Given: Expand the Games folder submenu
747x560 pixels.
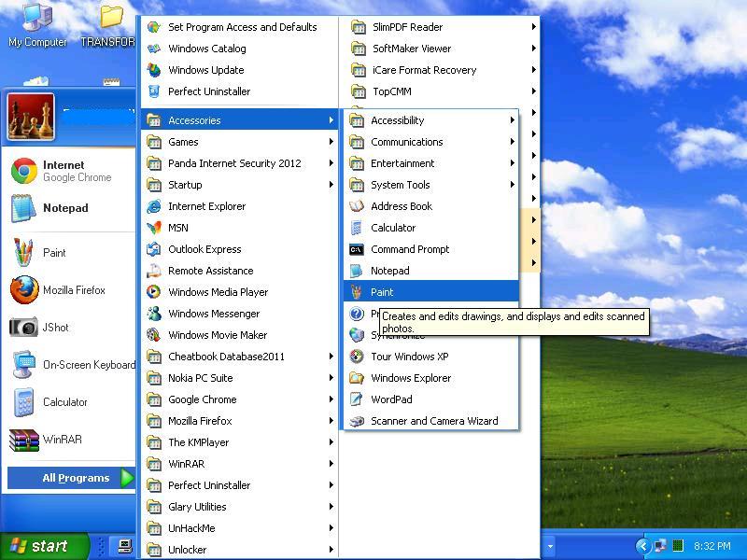Looking at the screenshot, I should pos(240,142).
